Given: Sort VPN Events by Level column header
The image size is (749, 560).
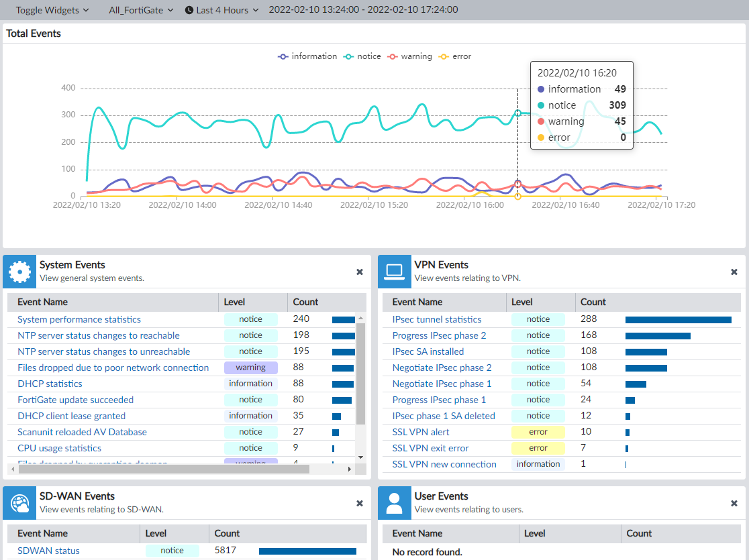Looking at the screenshot, I should coord(522,302).
